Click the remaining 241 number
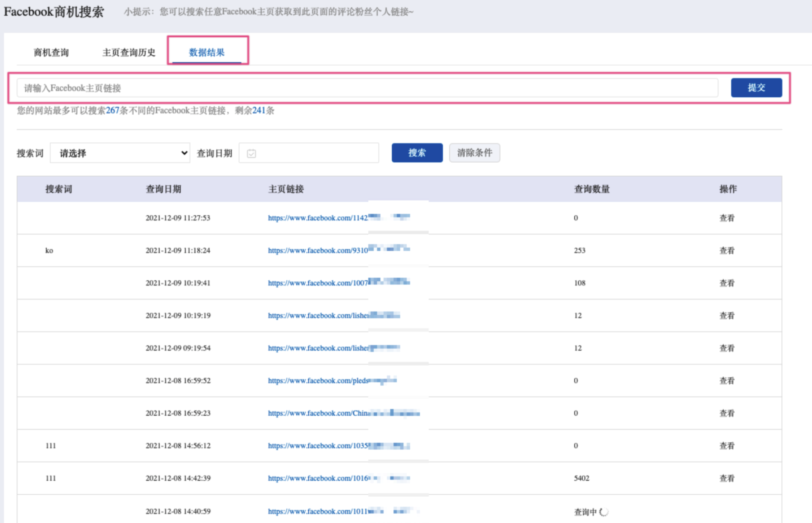Viewport: 812px width, 523px height. tap(259, 110)
